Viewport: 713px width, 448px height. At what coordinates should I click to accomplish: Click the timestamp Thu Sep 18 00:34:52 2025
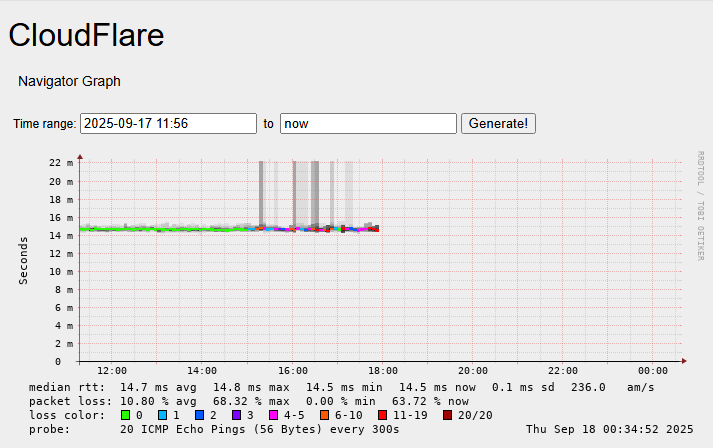tap(610, 429)
